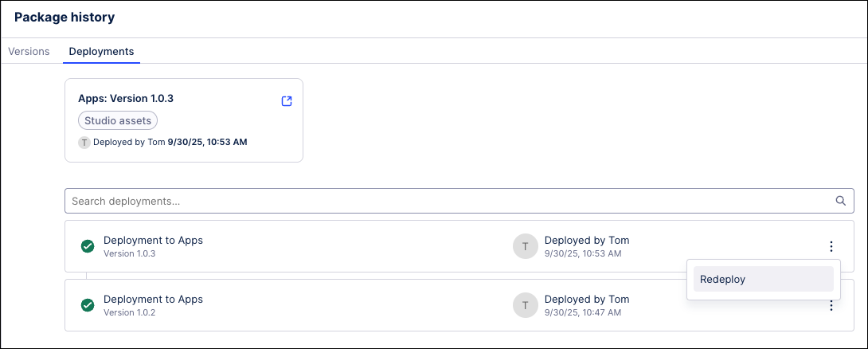Click small Tom avatar in Apps card
The image size is (868, 349).
84,143
